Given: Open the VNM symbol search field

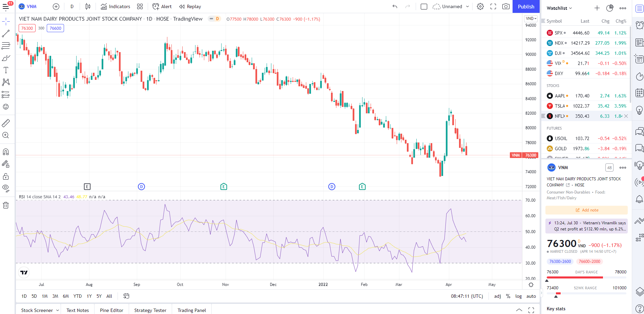Looking at the screenshot, I should pos(32,6).
